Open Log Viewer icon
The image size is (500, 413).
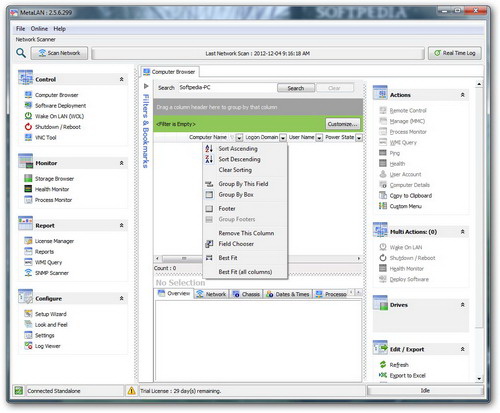[28, 346]
